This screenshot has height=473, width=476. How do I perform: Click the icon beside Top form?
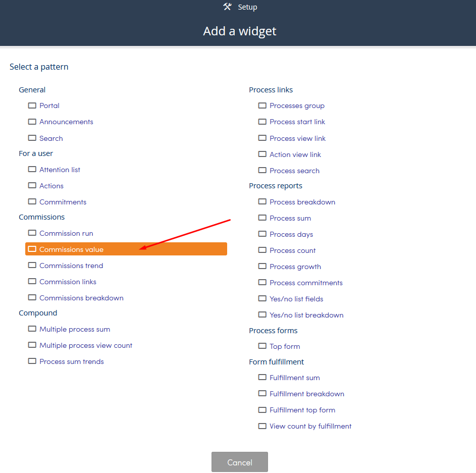click(x=262, y=346)
